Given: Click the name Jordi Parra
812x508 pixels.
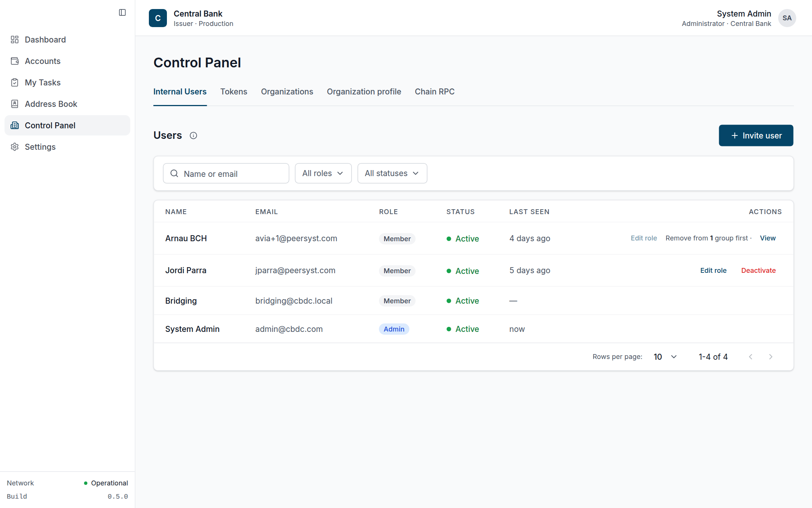Looking at the screenshot, I should click(186, 271).
